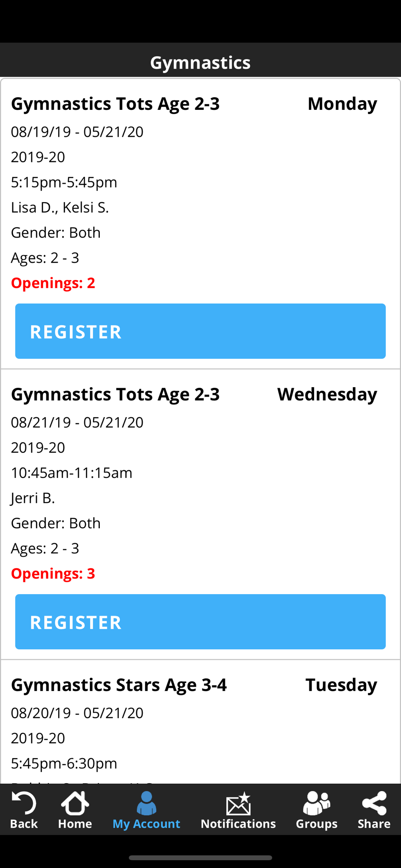
Task: Tap the red Openings: 3 text
Action: (53, 573)
